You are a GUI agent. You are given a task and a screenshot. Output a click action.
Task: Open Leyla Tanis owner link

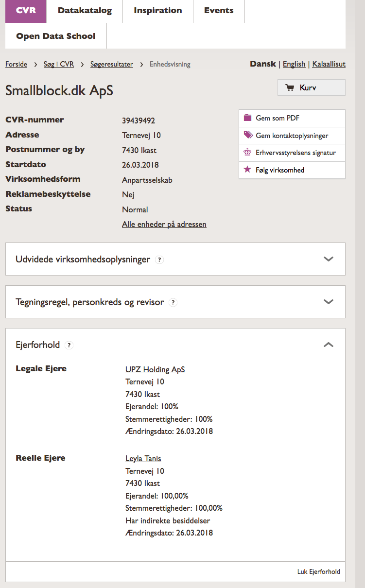click(143, 459)
